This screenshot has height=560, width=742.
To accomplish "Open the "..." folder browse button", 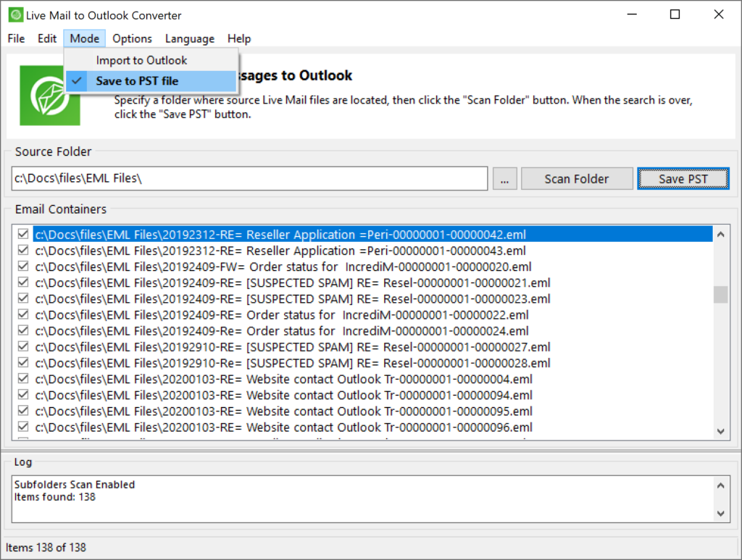I will [x=504, y=178].
